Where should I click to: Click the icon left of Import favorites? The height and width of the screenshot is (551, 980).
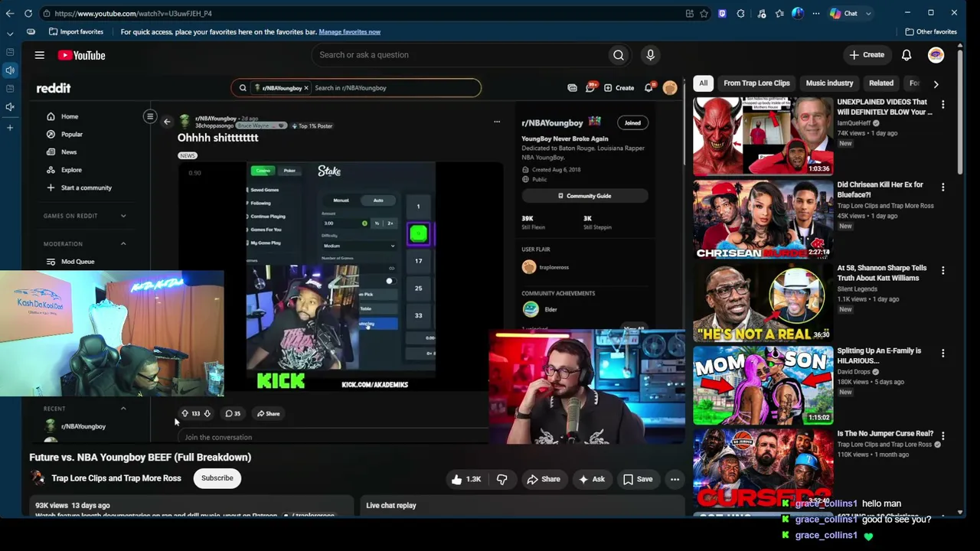31,31
